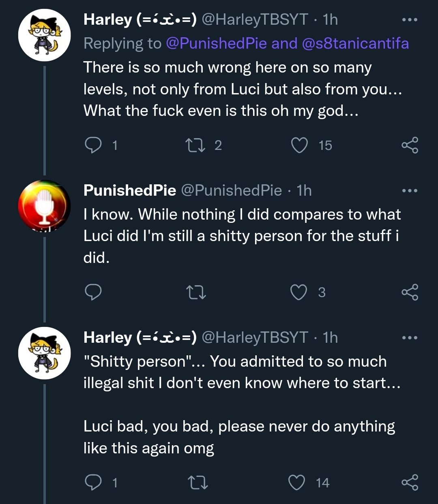Open more options on Harley's first tweet
The height and width of the screenshot is (504, 438).
(x=410, y=19)
